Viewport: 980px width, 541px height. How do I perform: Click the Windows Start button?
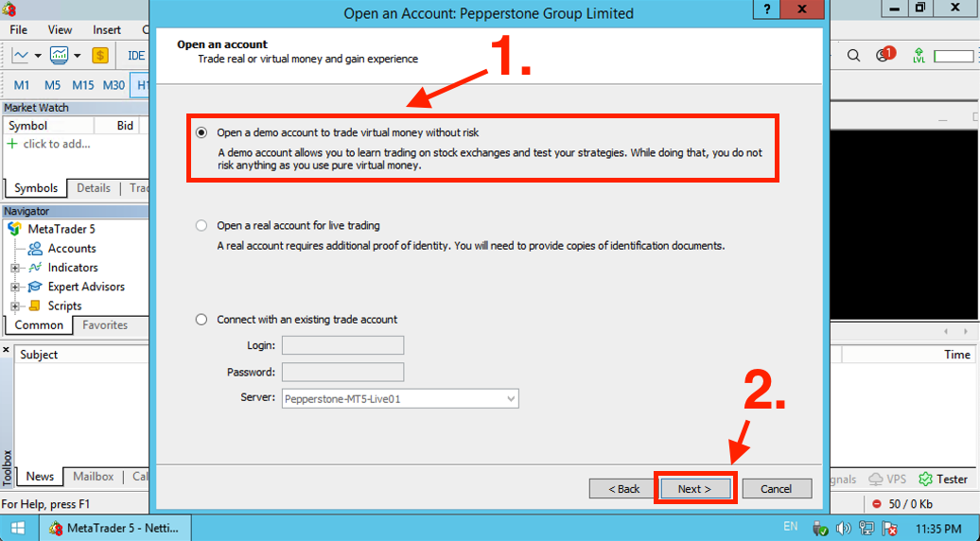point(17,528)
